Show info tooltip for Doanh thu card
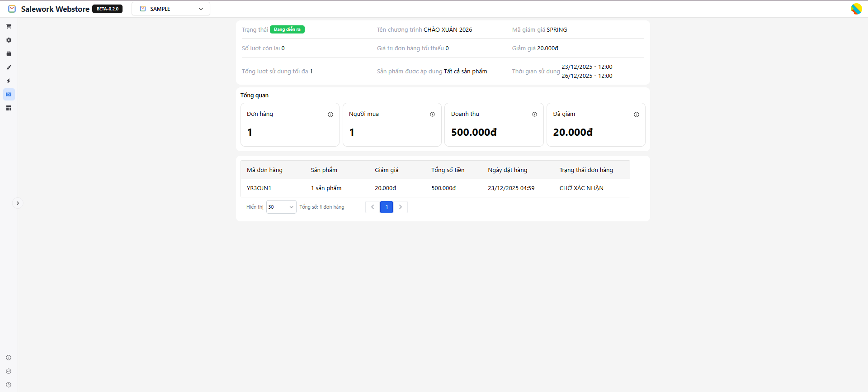This screenshot has width=868, height=392. 534,115
